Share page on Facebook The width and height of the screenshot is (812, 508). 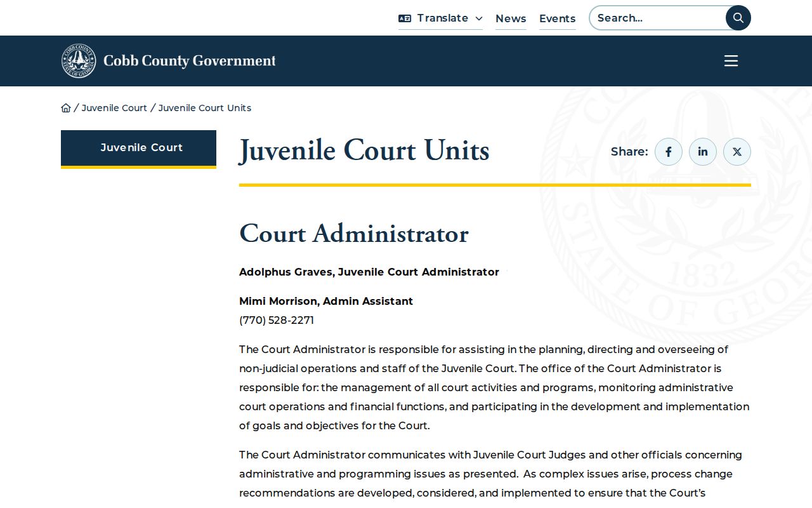[x=669, y=152]
